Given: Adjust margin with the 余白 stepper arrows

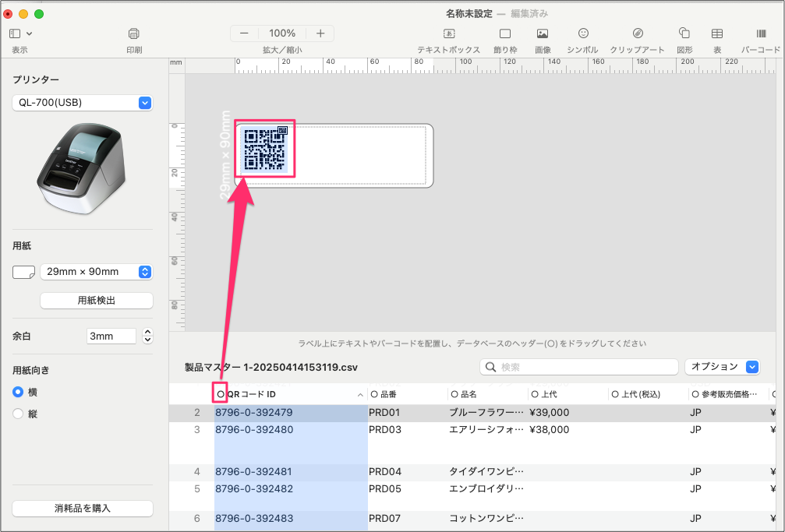Looking at the screenshot, I should point(147,336).
